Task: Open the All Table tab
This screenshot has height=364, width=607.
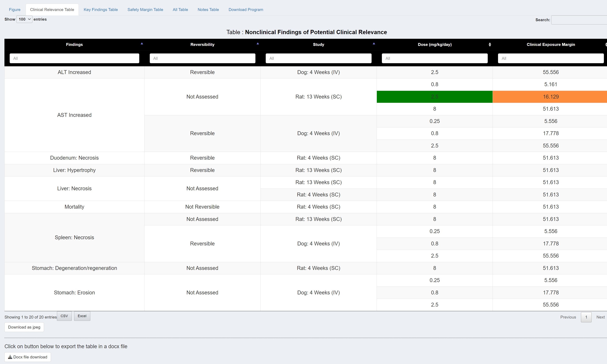Action: [180, 10]
